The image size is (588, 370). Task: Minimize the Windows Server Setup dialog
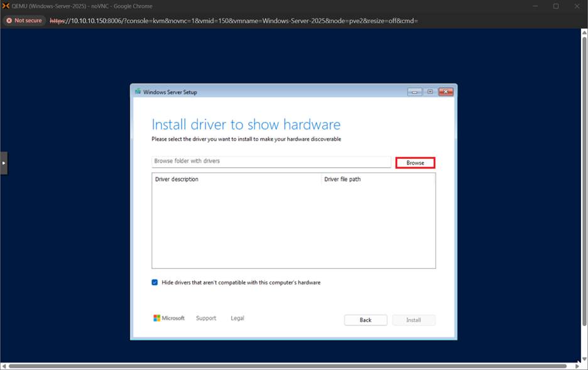(x=415, y=92)
